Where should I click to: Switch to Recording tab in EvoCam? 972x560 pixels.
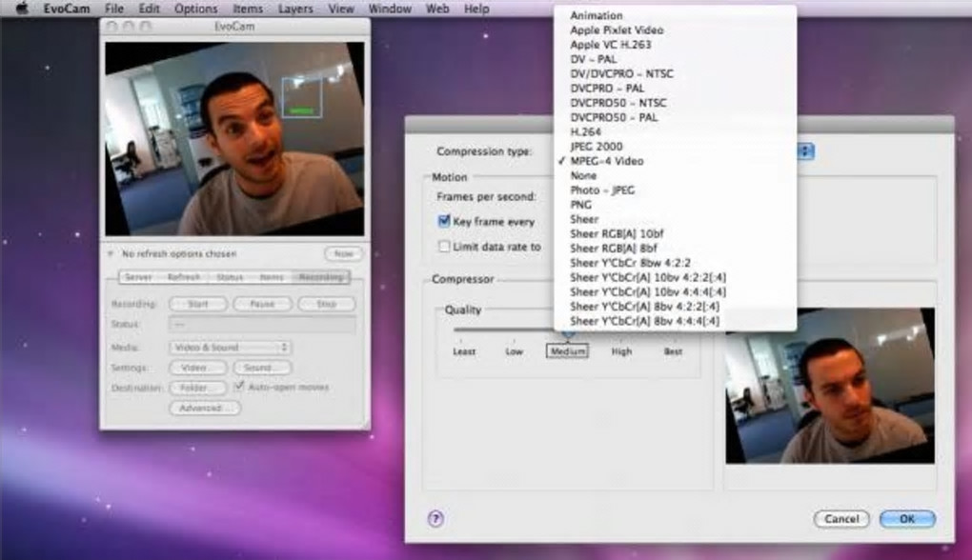coord(321,277)
